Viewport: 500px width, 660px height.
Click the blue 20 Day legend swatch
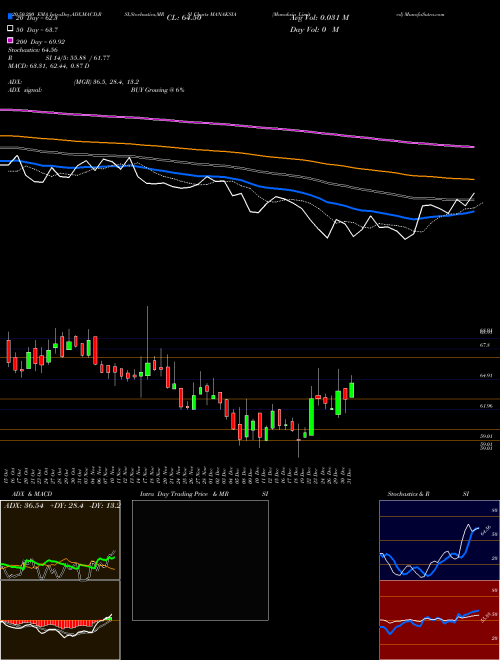click(10, 18)
